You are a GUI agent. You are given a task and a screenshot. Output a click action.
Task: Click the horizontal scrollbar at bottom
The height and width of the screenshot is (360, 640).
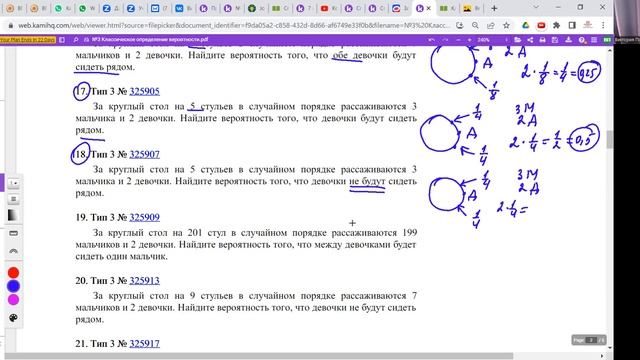pos(259,356)
